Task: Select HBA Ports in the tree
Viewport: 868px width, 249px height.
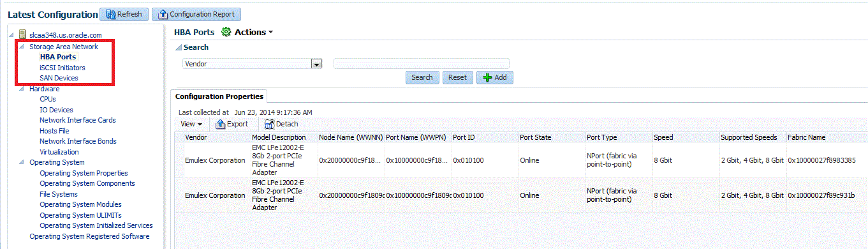Action: (58, 57)
